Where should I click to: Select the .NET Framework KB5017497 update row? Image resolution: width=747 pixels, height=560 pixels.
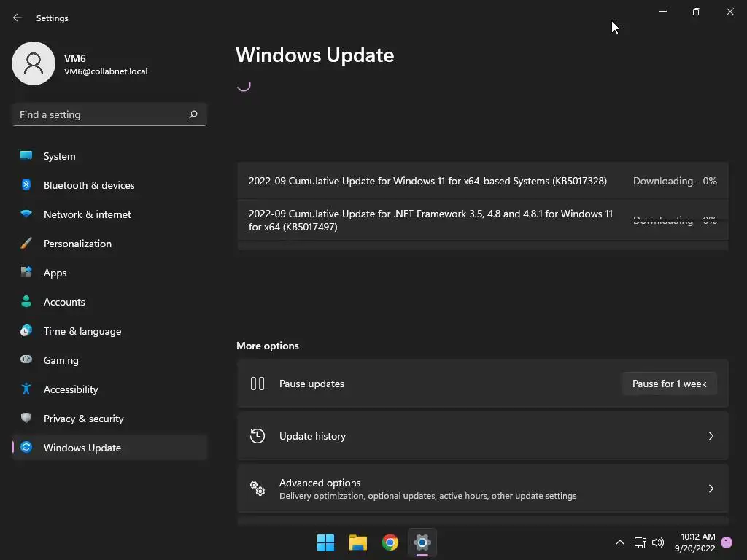[x=483, y=220]
